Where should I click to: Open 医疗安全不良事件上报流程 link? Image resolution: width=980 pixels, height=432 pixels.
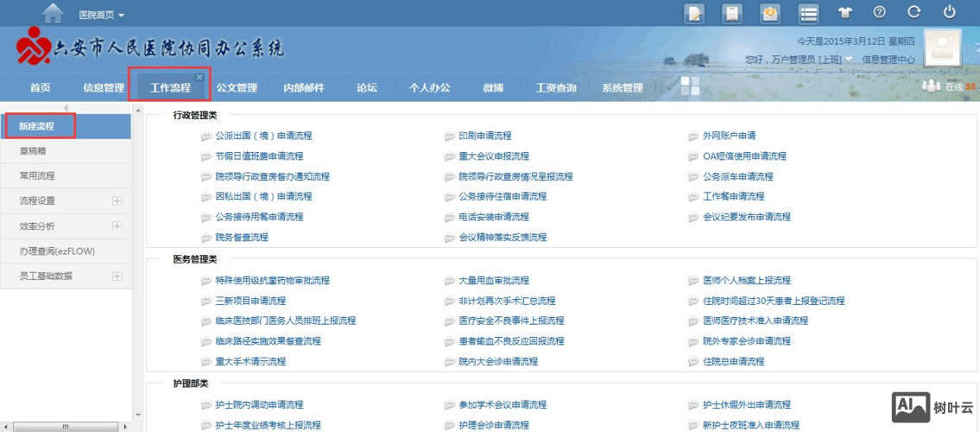pos(511,321)
